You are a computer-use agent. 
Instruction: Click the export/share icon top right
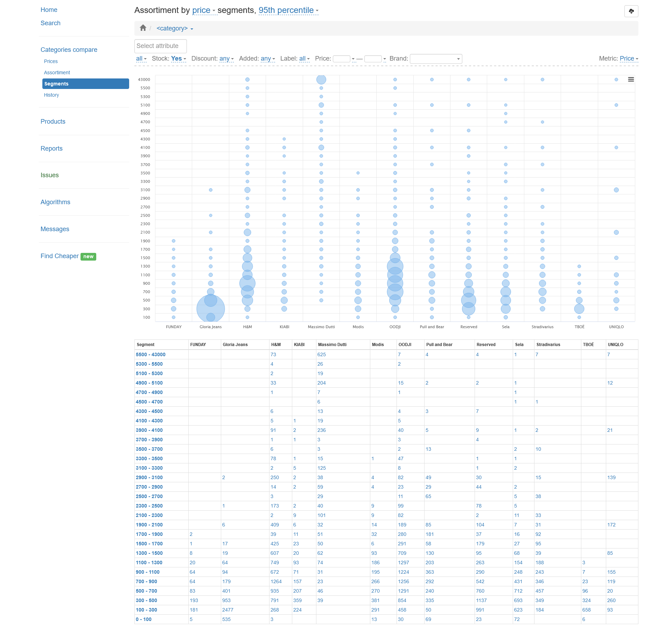[x=631, y=11]
